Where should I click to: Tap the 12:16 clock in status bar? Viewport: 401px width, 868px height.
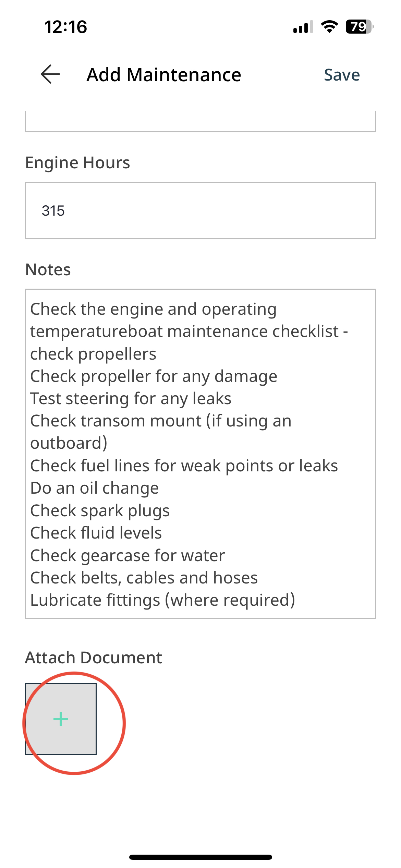pos(66,27)
